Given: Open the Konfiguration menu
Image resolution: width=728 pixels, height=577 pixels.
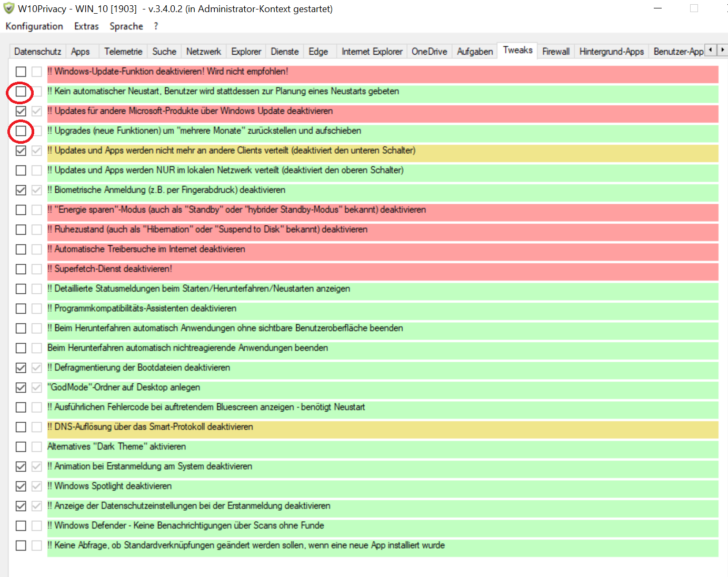Looking at the screenshot, I should [x=34, y=26].
